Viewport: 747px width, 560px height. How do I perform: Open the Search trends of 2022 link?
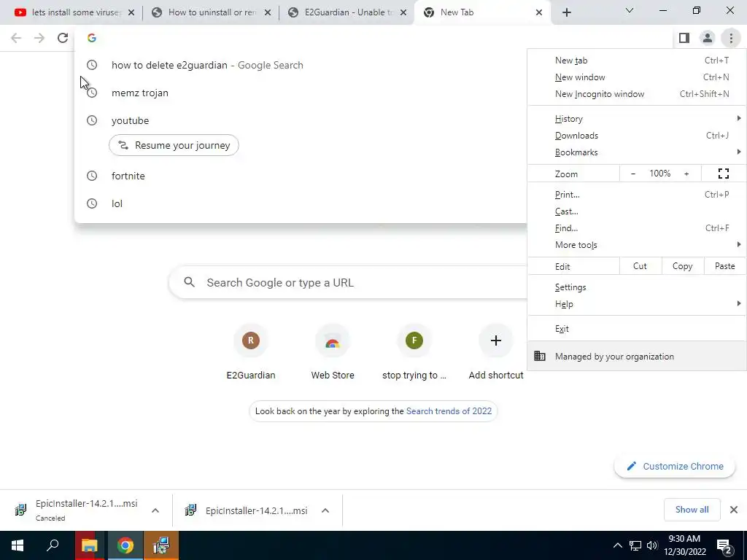coord(449,411)
